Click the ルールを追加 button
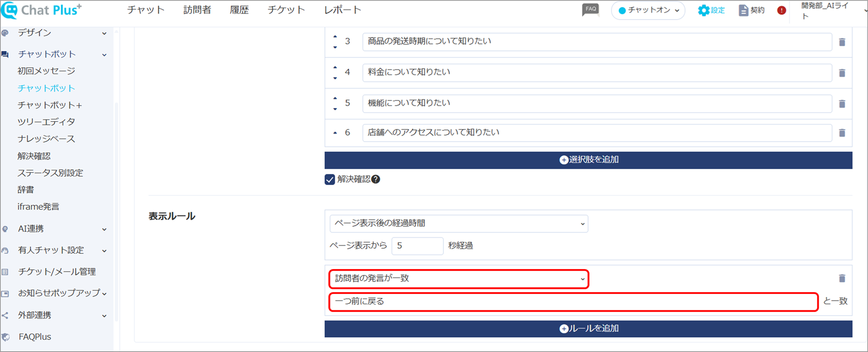Image resolution: width=868 pixels, height=352 pixels. coord(588,329)
